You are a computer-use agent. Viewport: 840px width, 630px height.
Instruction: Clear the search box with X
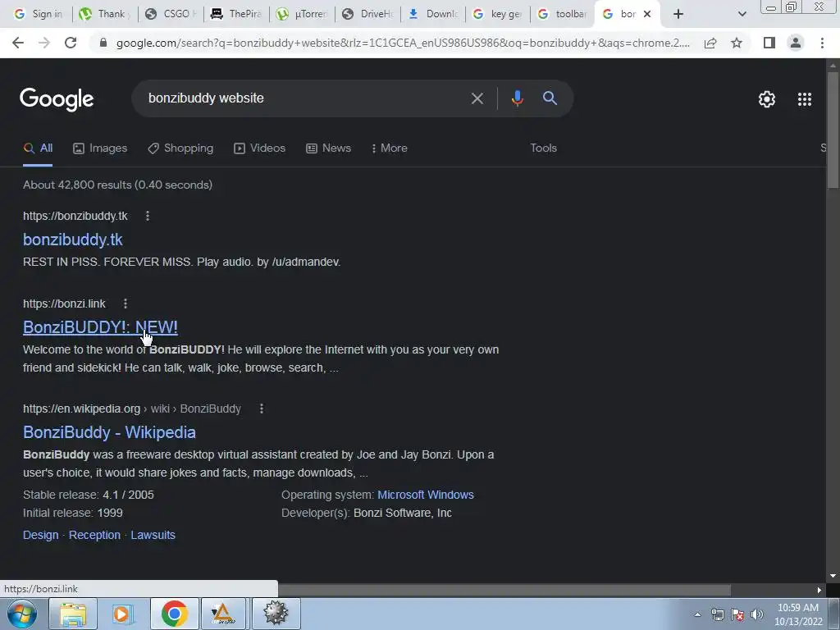[x=477, y=98]
